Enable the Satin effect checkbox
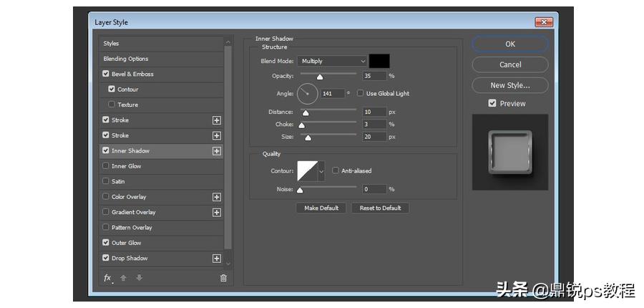644x308 pixels. 106,181
